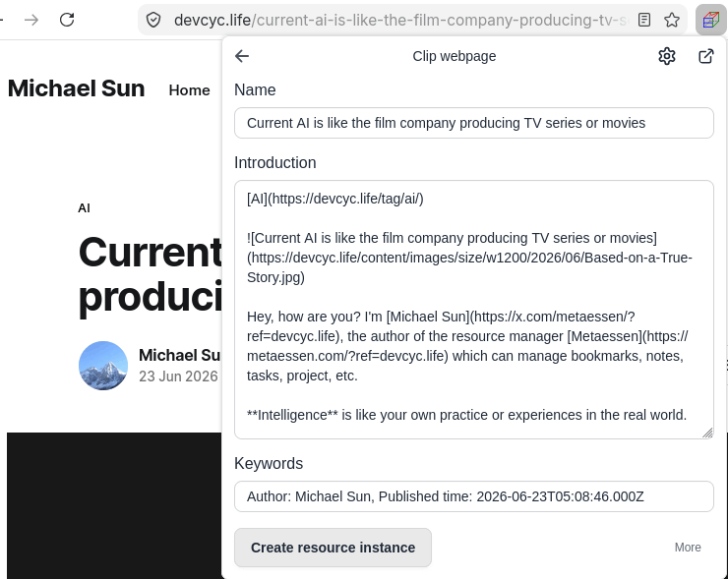Click the '23 Jun 2026' date text
The width and height of the screenshot is (728, 579).
(x=178, y=376)
